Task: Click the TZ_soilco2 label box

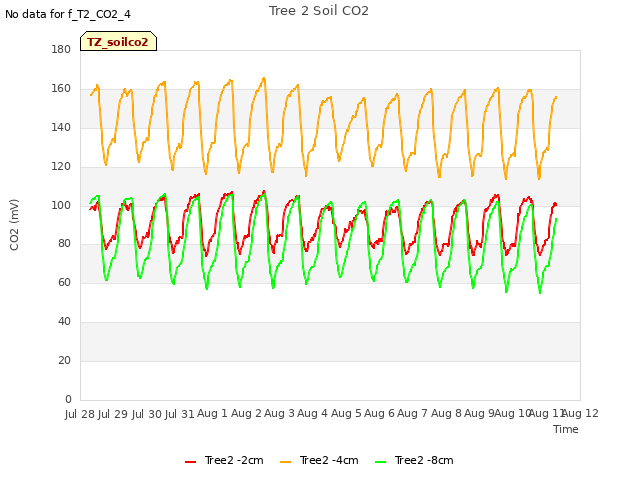Action: (118, 41)
